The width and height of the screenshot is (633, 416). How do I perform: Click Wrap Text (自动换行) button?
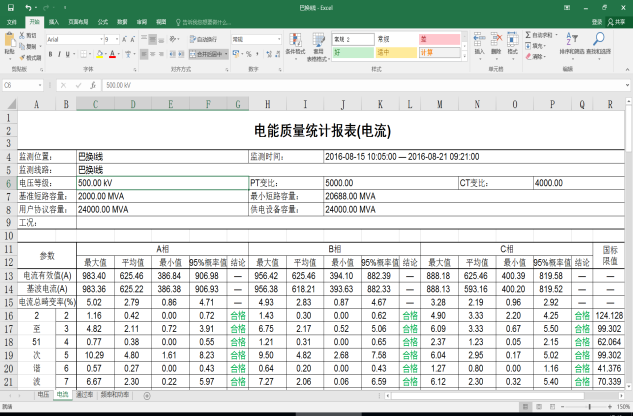203,39
